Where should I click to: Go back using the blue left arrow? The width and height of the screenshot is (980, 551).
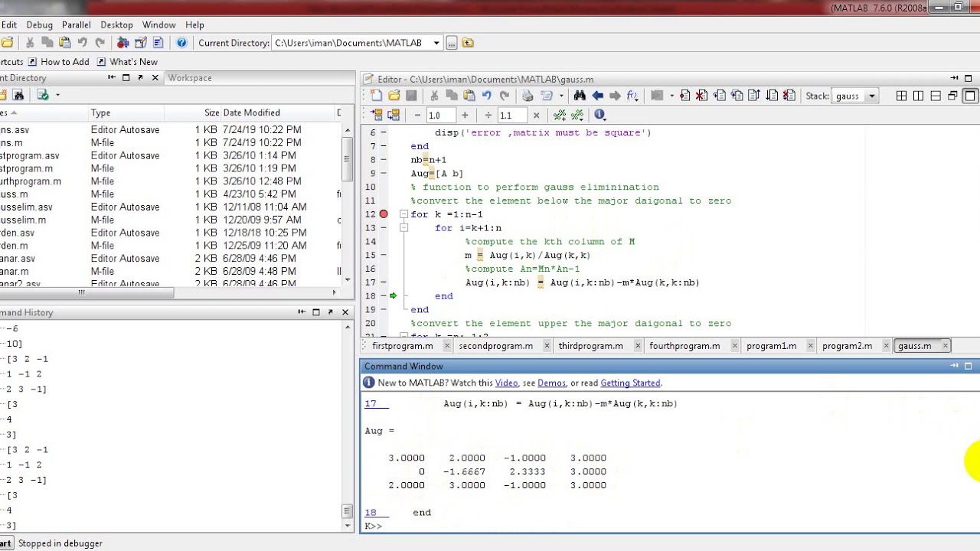597,96
